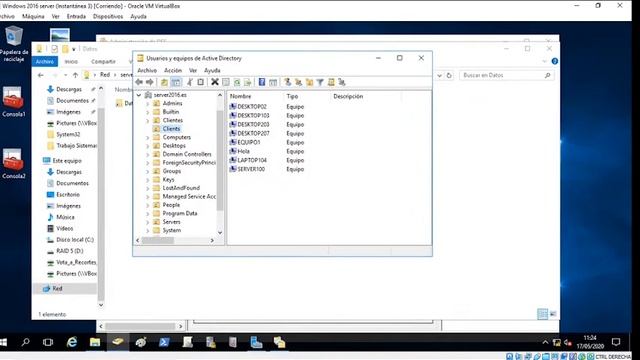
Task: Open the Archivo menu in Active Directory window
Action: [x=147, y=70]
